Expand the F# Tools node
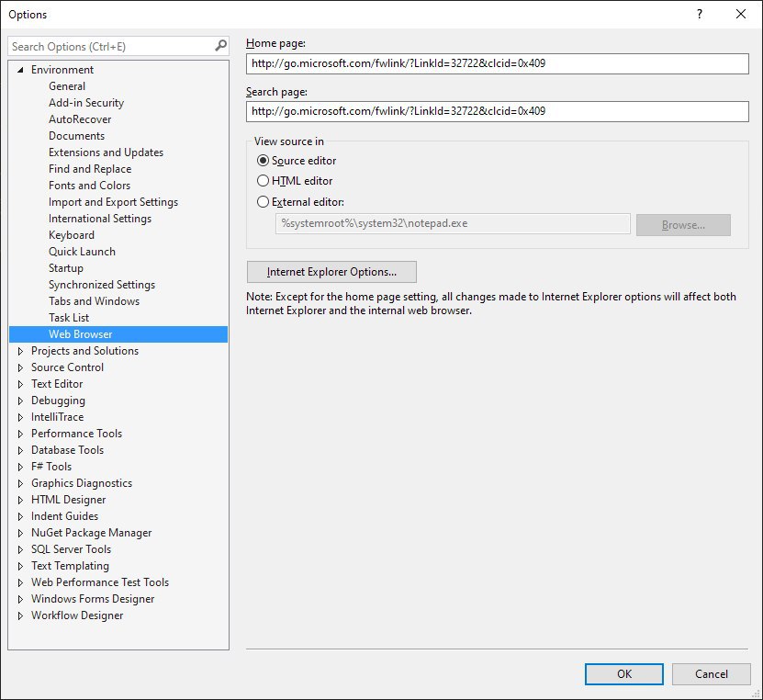 (x=20, y=467)
